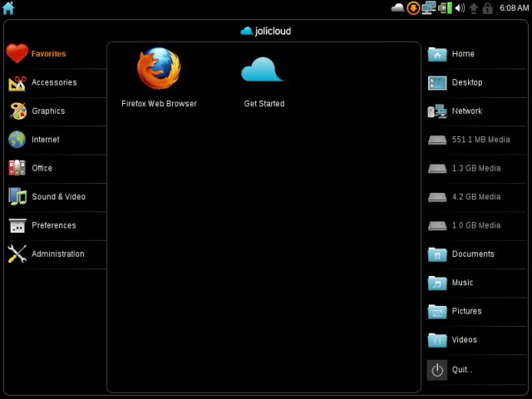Click the gray upload arrow tray icon

pyautogui.click(x=474, y=8)
